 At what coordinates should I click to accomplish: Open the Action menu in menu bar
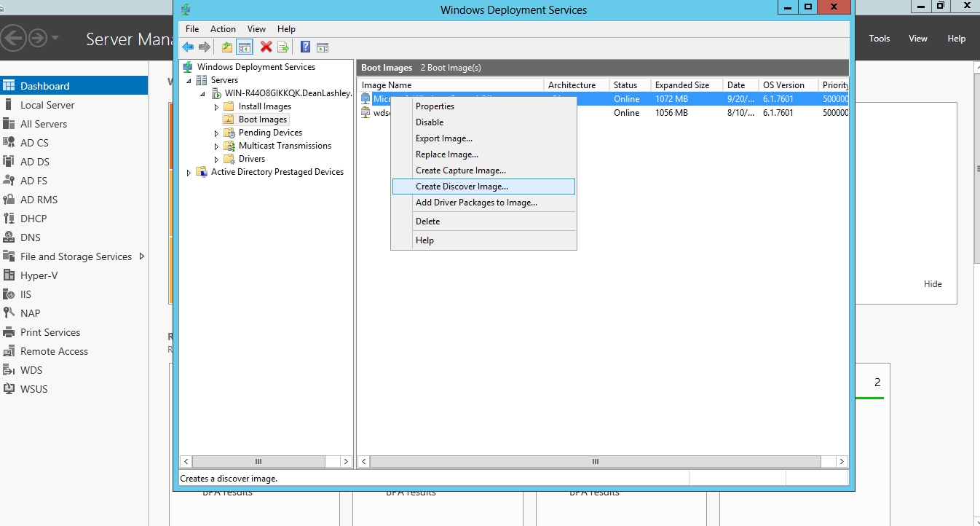[x=223, y=29]
